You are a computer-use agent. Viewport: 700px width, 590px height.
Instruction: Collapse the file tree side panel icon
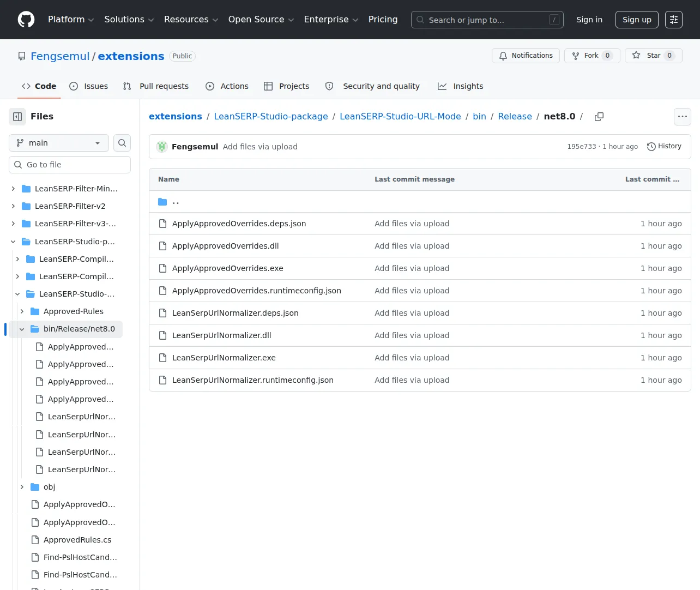[x=17, y=117]
